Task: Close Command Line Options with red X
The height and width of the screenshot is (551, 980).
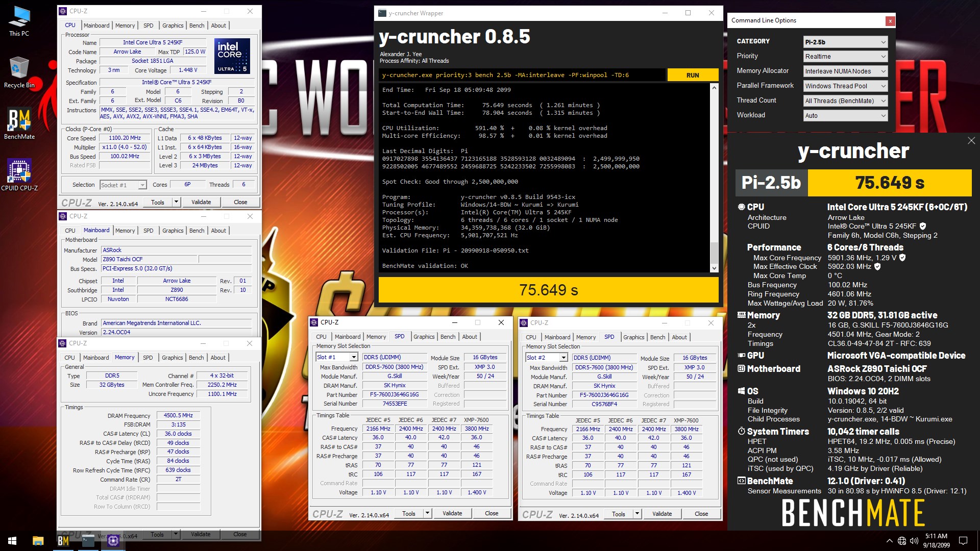Action: 890,21
